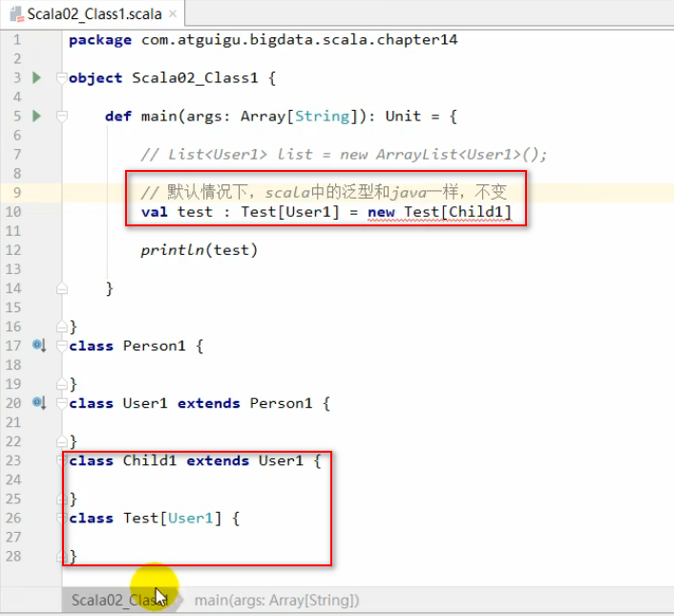Click the 'Unit' return type
This screenshot has width=674, height=616.
pos(403,117)
